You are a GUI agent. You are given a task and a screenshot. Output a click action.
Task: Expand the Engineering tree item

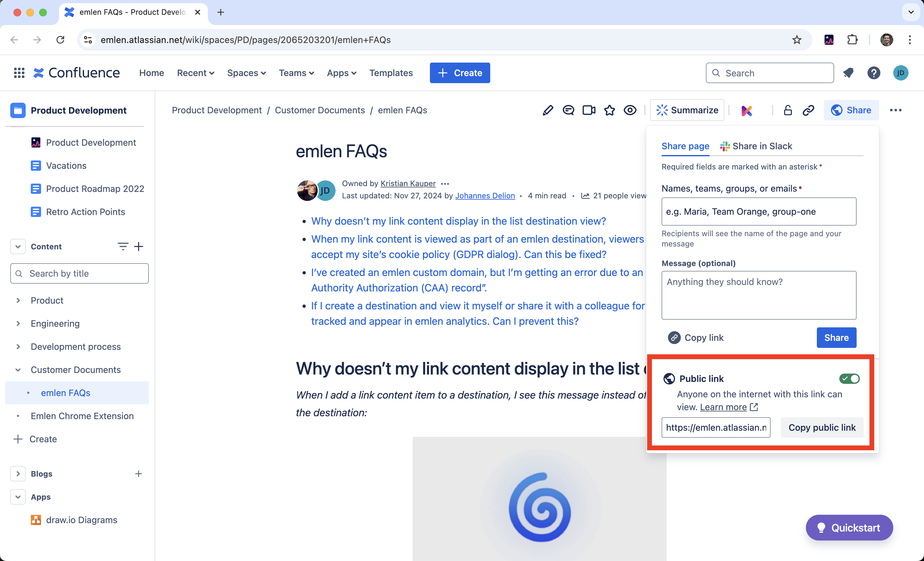(x=18, y=323)
